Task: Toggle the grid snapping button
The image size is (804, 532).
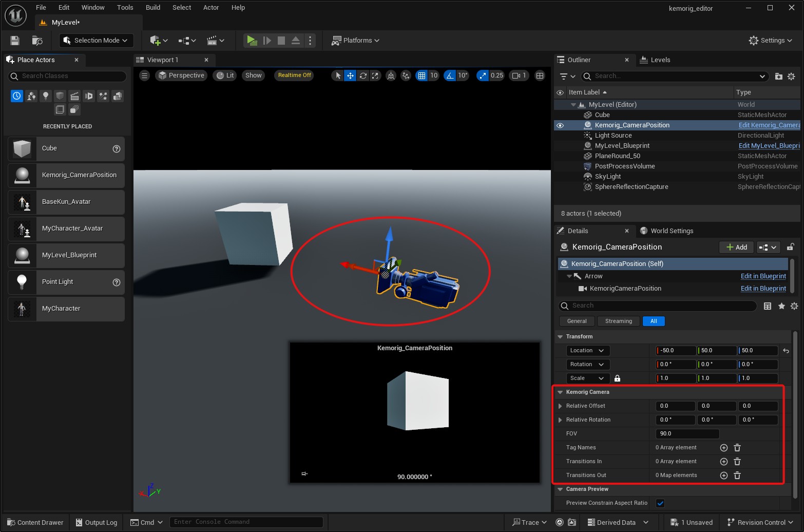Action: coord(422,75)
